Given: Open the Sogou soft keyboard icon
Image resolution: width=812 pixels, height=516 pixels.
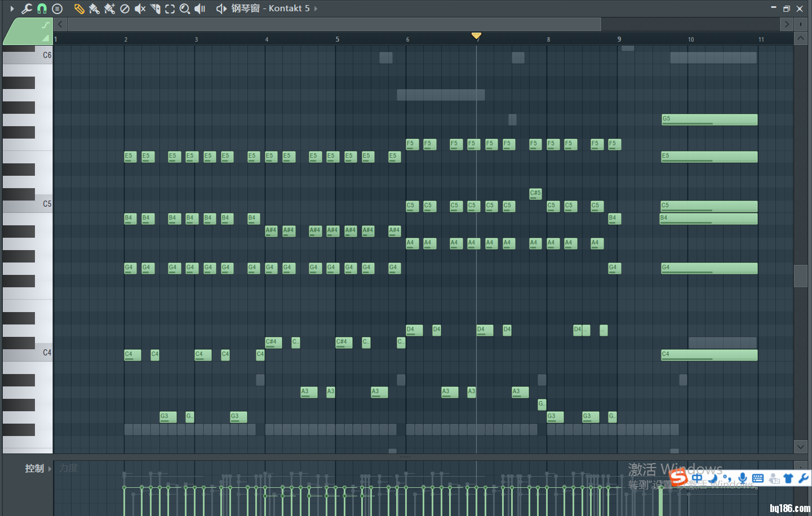Looking at the screenshot, I should [758, 478].
